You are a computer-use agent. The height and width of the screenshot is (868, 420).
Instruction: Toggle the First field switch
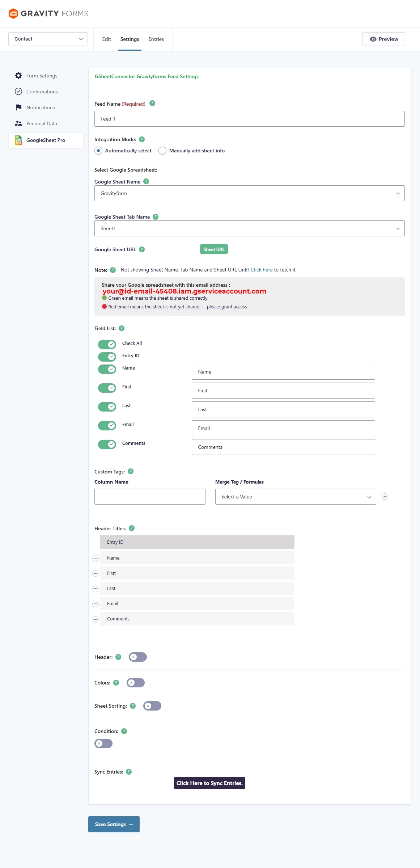[x=107, y=388]
